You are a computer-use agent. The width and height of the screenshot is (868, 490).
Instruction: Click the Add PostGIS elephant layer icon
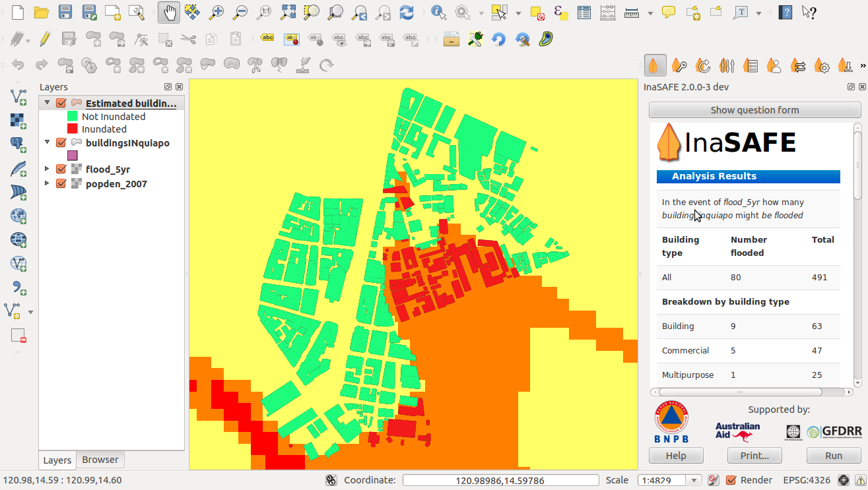18,144
